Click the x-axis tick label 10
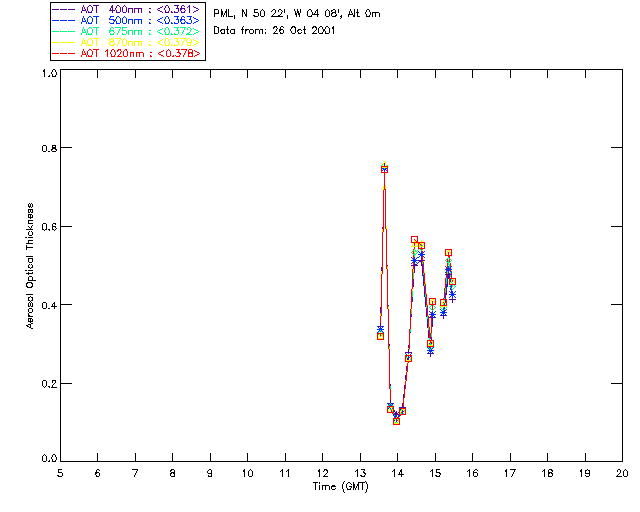Viewport: 640px width, 512px height. 247,473
